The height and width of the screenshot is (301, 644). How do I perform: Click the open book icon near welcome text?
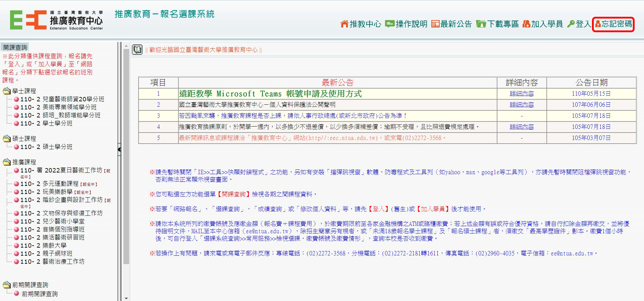[x=137, y=50]
